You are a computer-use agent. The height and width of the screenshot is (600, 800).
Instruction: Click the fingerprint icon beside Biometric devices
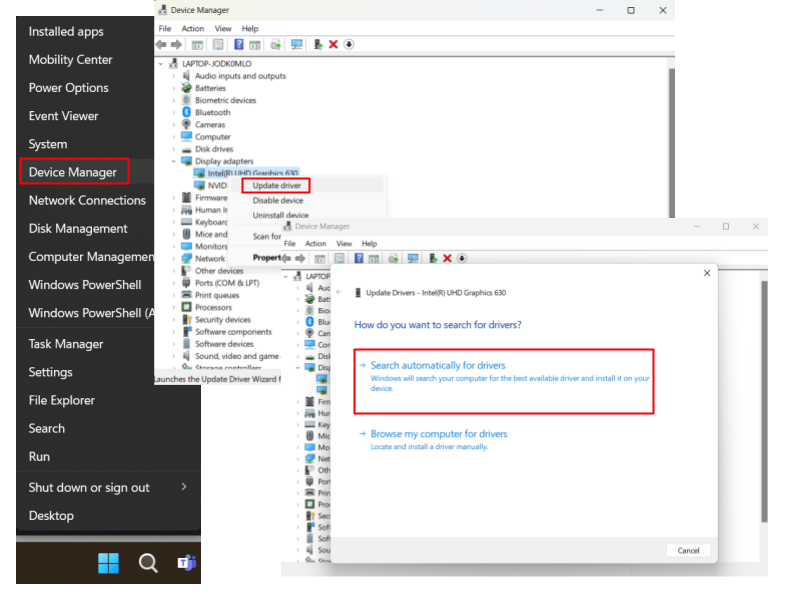187,100
